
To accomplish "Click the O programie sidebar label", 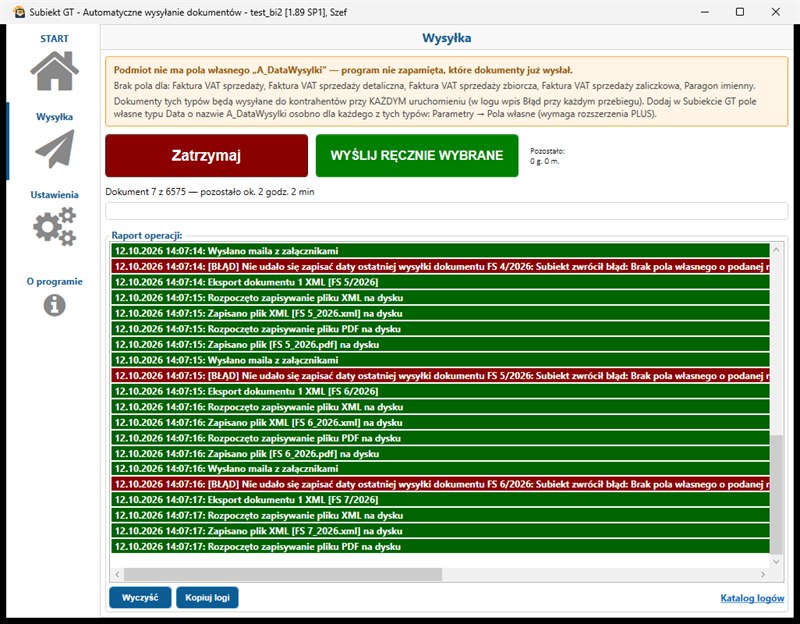I will point(55,282).
